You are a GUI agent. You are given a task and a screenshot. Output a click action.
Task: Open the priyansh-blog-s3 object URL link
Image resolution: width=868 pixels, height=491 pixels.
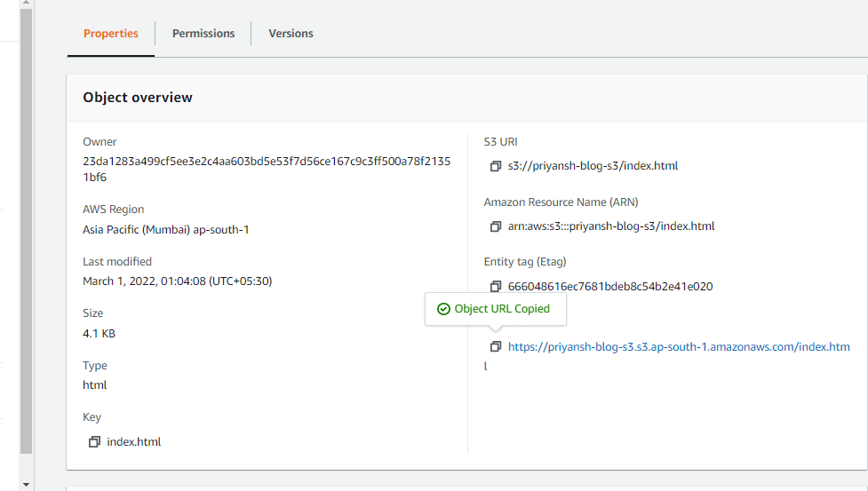click(679, 347)
